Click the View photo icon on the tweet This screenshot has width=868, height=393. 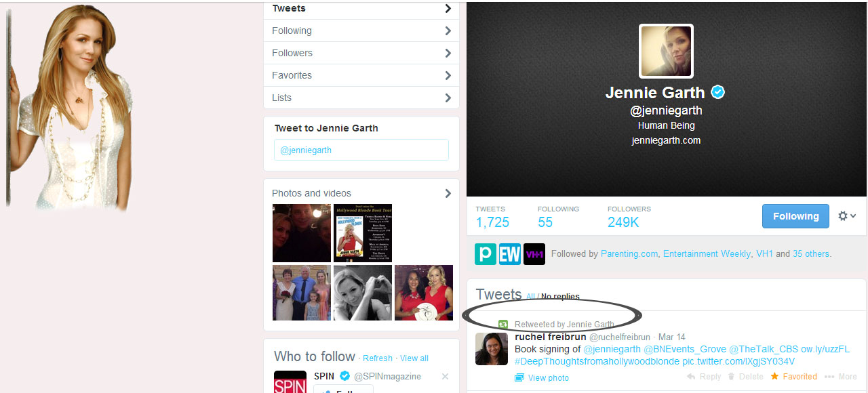519,377
